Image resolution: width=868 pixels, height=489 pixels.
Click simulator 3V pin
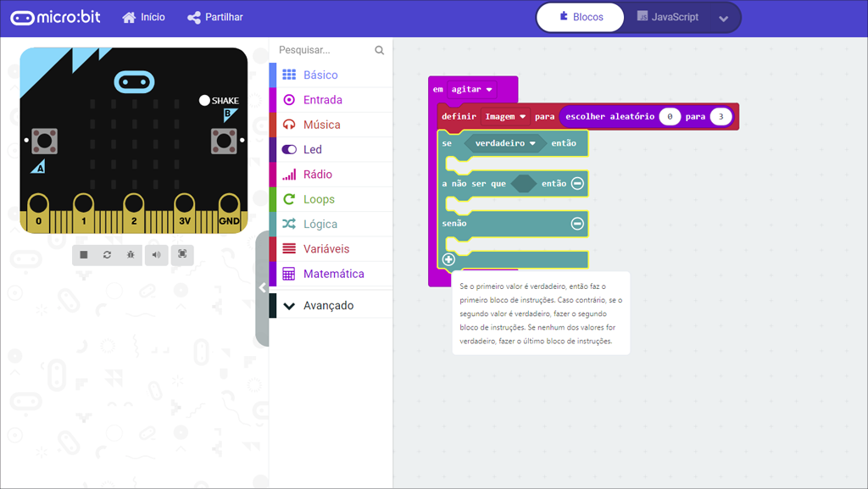click(x=184, y=213)
